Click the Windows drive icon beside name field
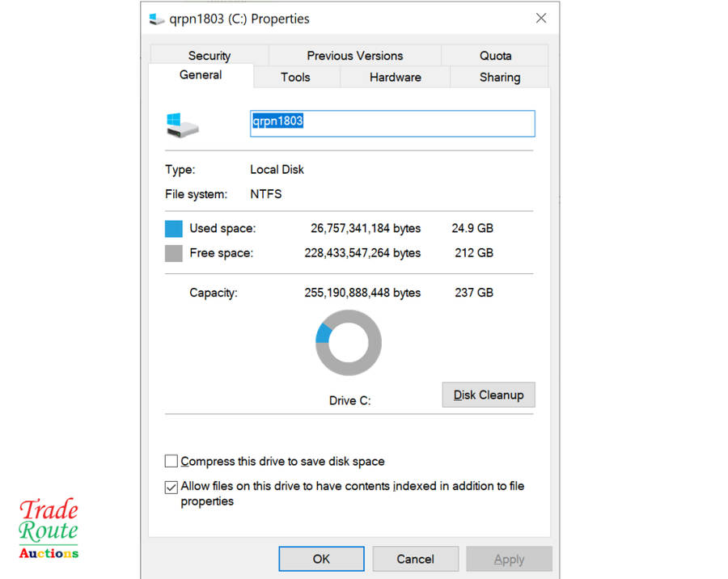 [x=182, y=125]
